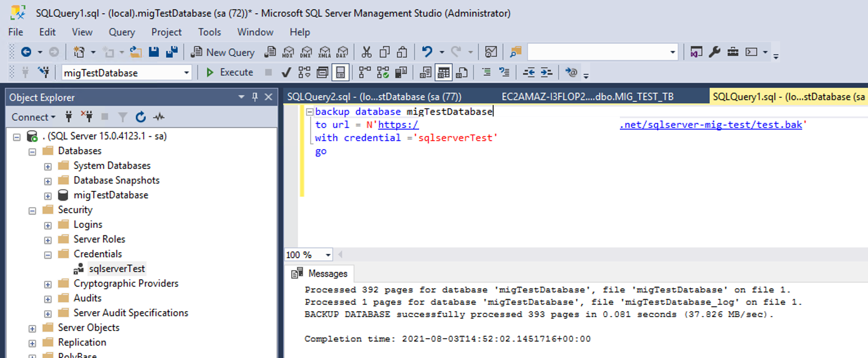Open the Tools menu
The width and height of the screenshot is (868, 358).
(209, 32)
